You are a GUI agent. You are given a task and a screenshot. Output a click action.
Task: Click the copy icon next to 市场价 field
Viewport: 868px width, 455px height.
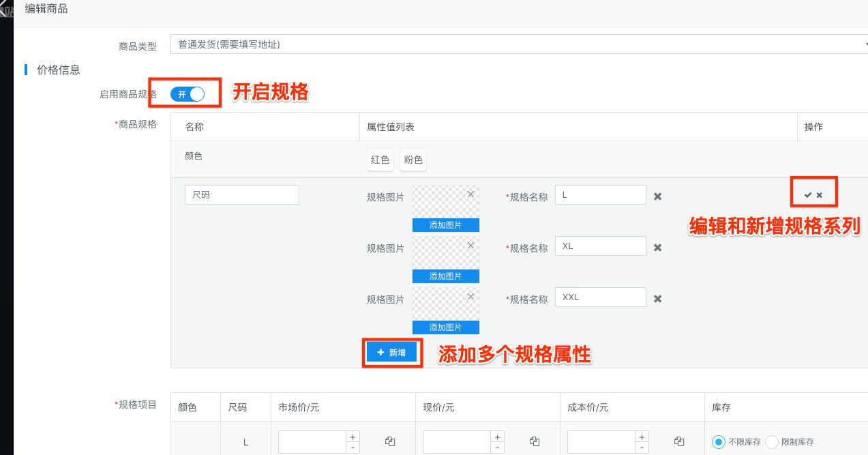click(x=390, y=441)
